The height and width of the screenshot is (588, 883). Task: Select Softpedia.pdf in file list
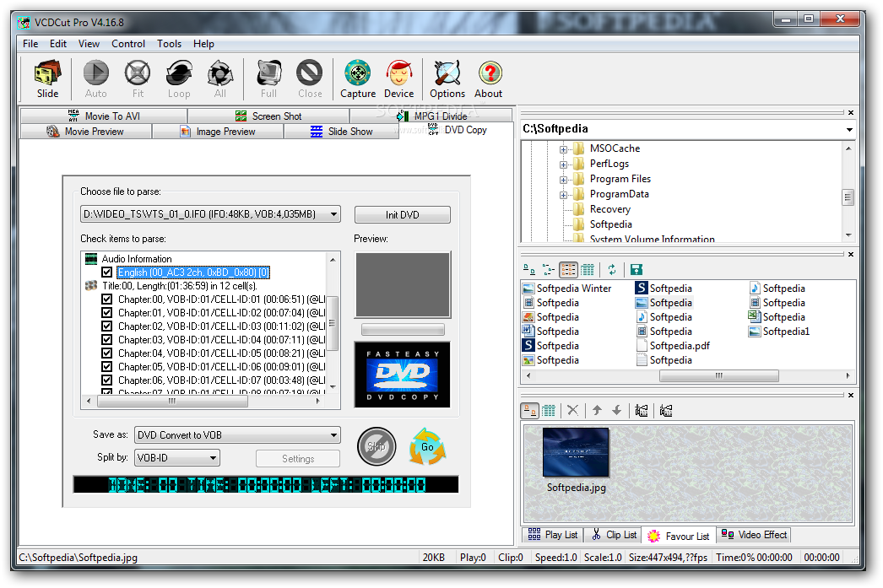673,346
